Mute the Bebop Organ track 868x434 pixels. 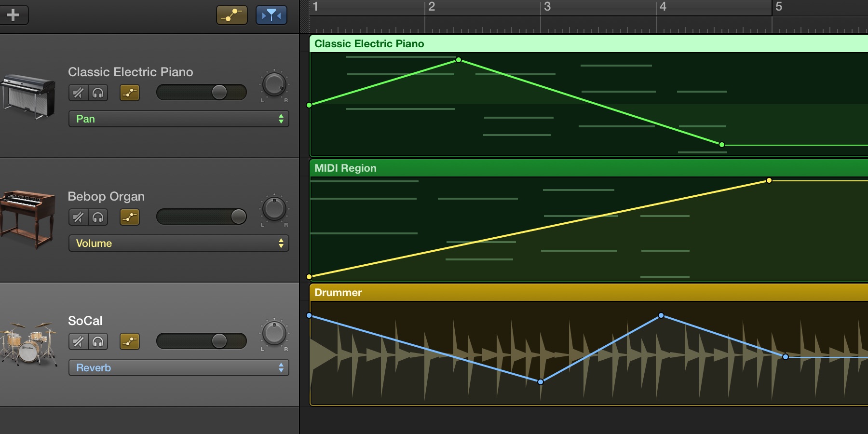tap(78, 217)
